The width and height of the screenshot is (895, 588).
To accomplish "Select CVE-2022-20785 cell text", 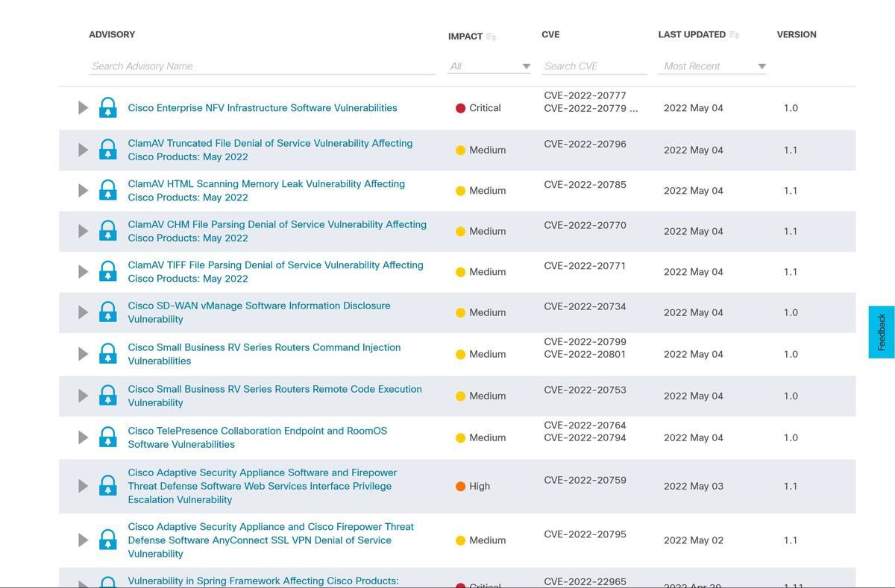I will click(x=585, y=185).
